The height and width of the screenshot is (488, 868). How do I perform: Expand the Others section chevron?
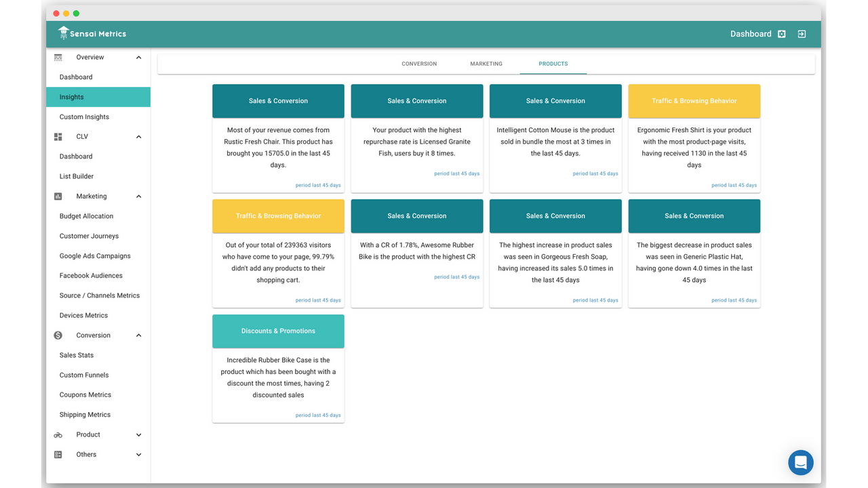click(x=139, y=454)
